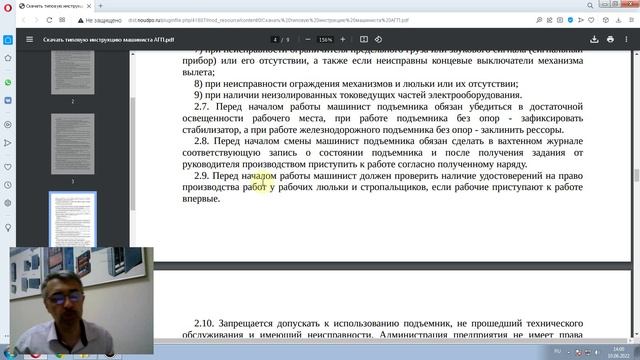Rotate the PDF counterclockwise

(x=378, y=40)
